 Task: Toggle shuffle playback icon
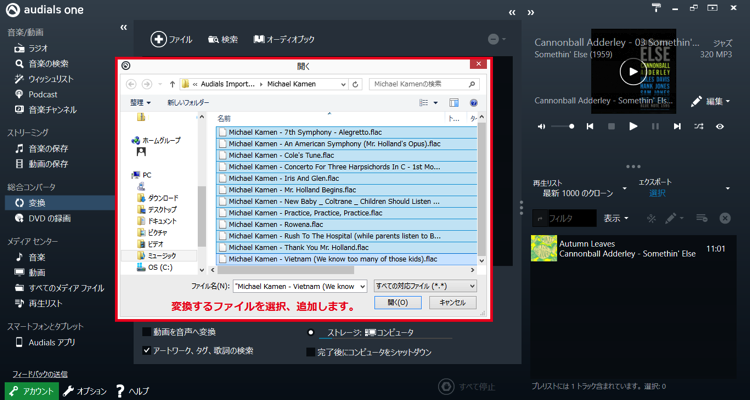pos(698,127)
